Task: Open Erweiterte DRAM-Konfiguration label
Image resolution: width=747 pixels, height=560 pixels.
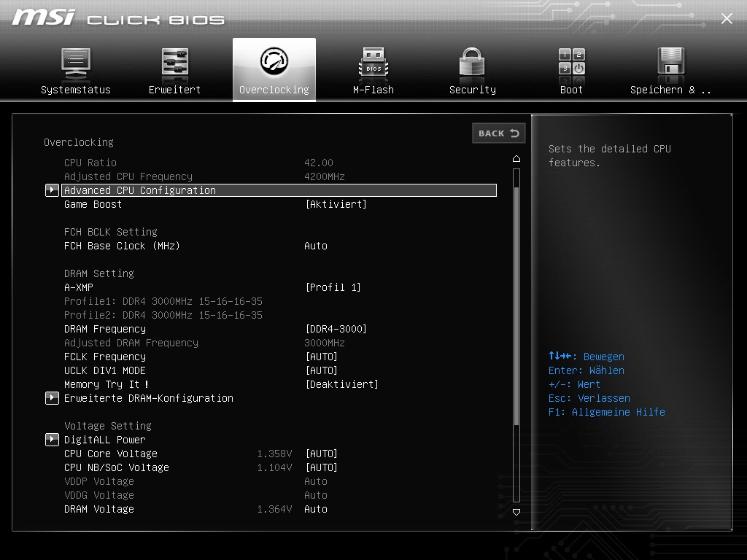Action: (149, 398)
